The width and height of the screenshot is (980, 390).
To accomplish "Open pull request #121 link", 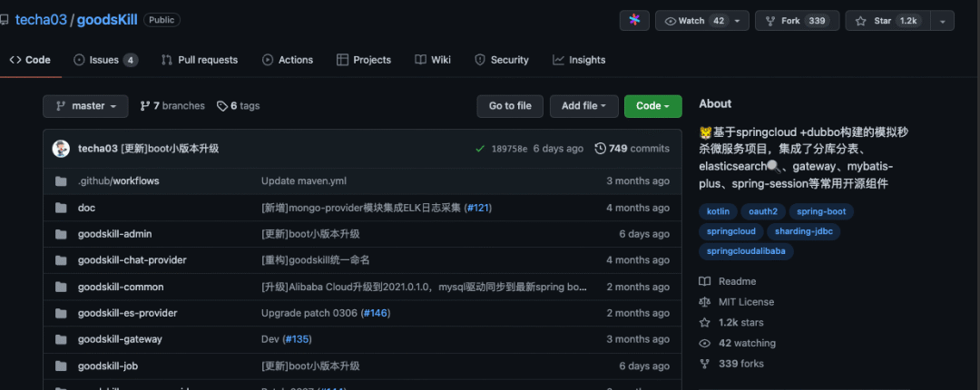I will [x=479, y=208].
